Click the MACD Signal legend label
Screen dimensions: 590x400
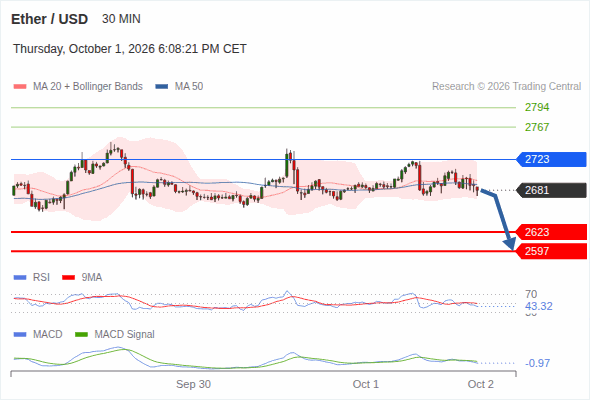click(x=125, y=334)
